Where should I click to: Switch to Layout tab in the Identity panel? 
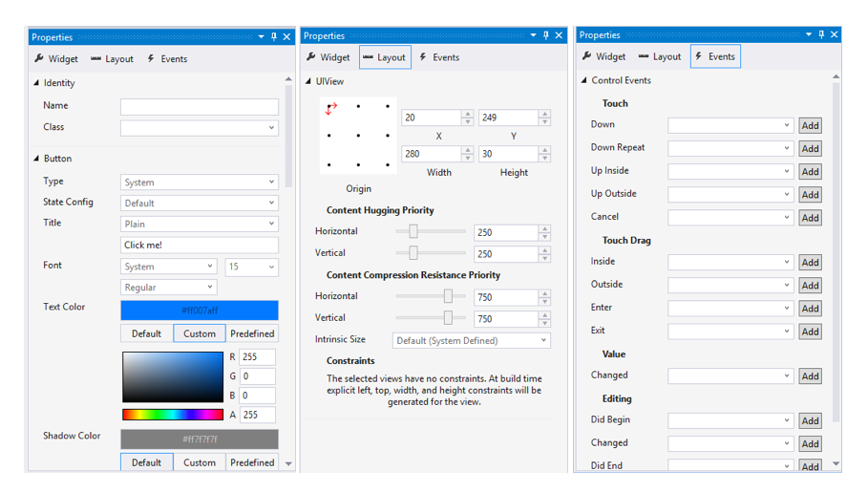coord(112,59)
